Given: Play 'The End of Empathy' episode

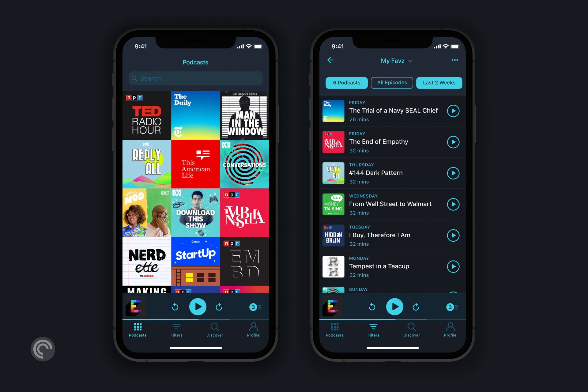Looking at the screenshot, I should coord(454,142).
